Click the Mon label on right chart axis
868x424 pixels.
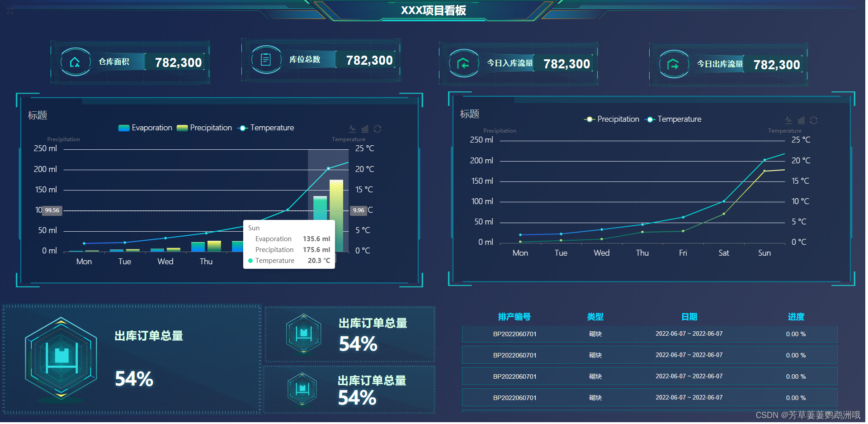(520, 253)
